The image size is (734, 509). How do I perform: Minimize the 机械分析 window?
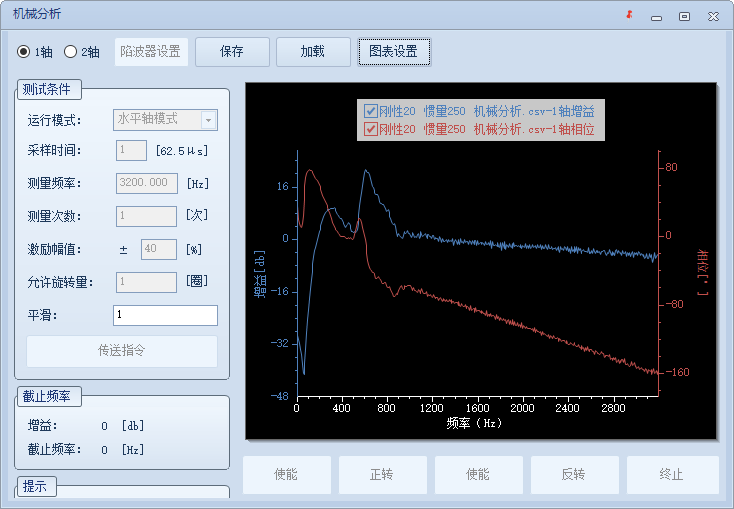tap(656, 16)
